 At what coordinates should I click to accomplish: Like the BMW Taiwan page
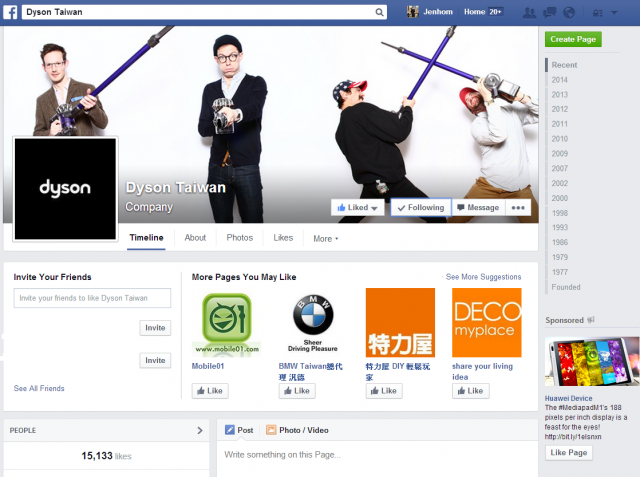297,391
